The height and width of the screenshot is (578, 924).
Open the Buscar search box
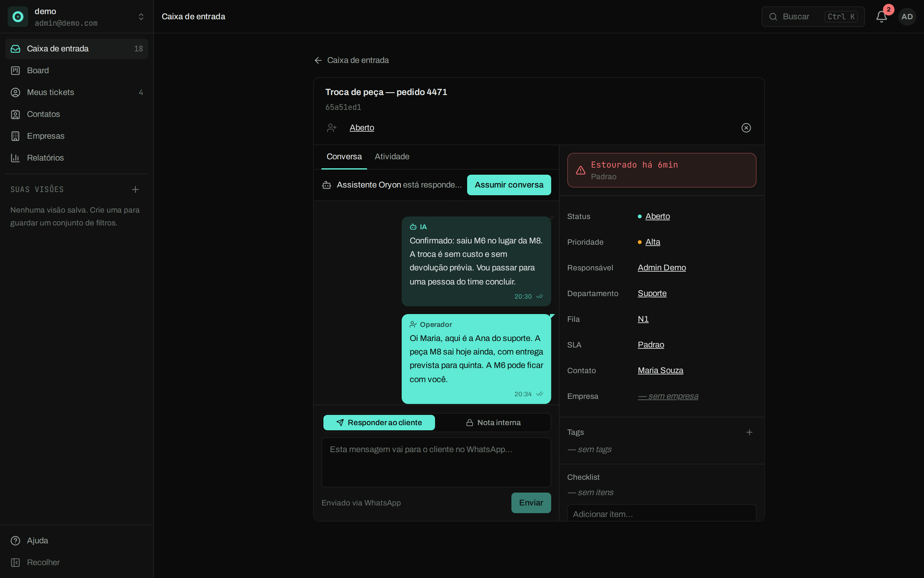pos(813,16)
